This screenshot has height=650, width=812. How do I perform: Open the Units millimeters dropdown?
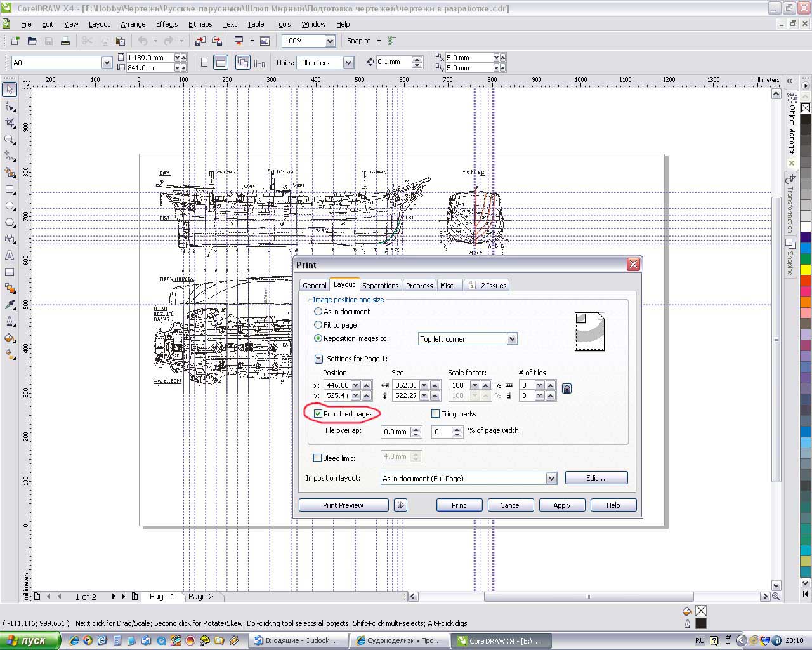[348, 63]
